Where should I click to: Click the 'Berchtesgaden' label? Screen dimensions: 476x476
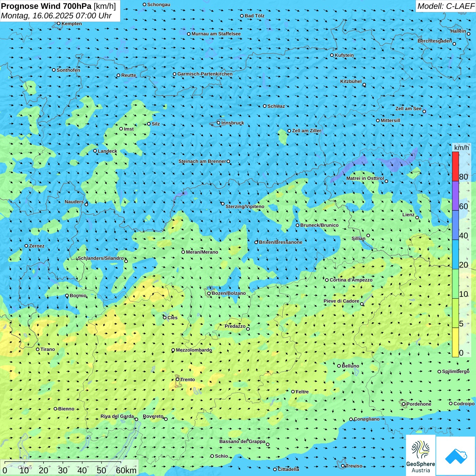coord(435,41)
